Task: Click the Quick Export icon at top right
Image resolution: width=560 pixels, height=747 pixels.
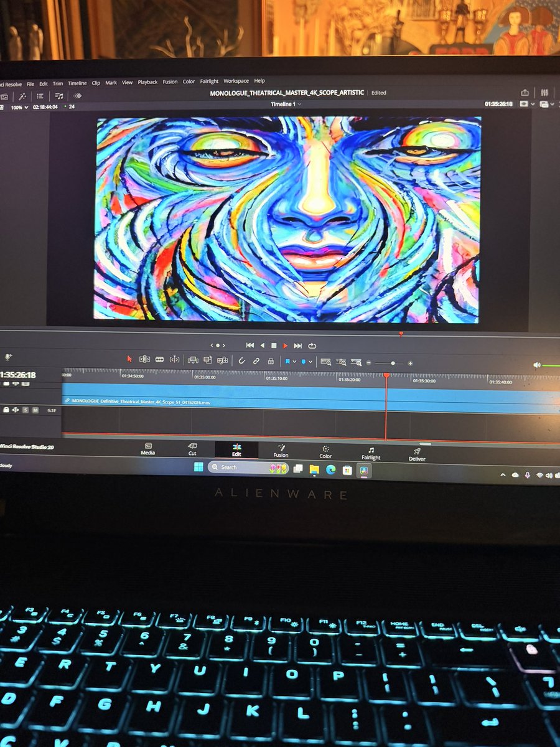Action: tap(525, 93)
